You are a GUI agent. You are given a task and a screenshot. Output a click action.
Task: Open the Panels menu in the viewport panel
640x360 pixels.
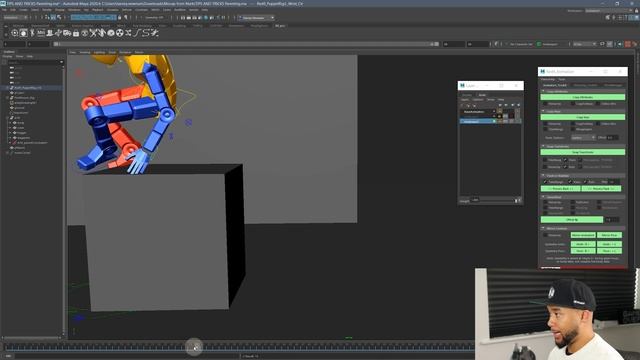pos(139,52)
